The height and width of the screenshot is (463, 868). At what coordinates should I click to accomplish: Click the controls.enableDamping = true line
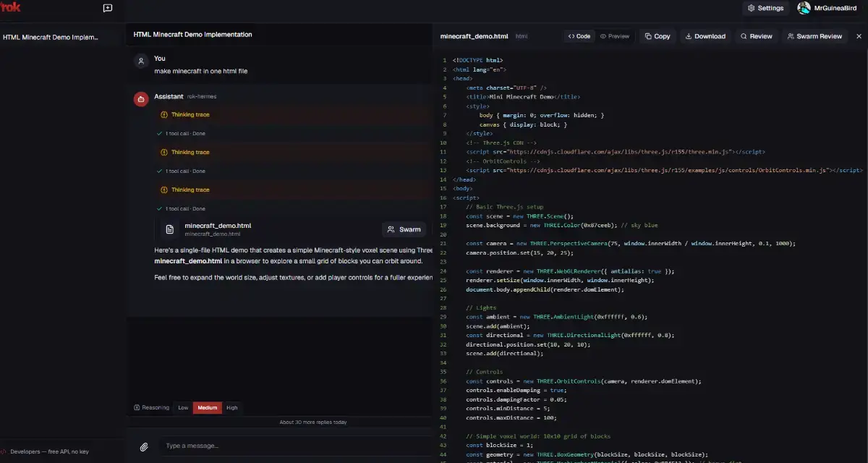(x=516, y=390)
